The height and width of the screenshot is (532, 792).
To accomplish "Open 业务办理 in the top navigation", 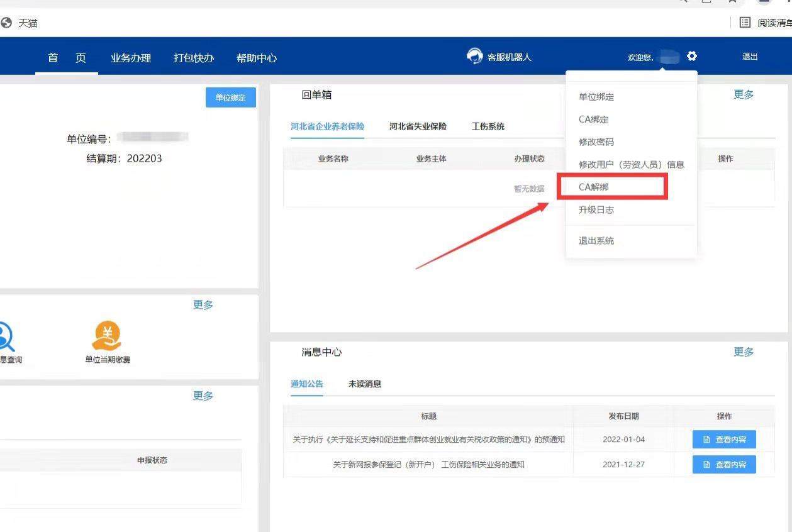I will [x=131, y=58].
